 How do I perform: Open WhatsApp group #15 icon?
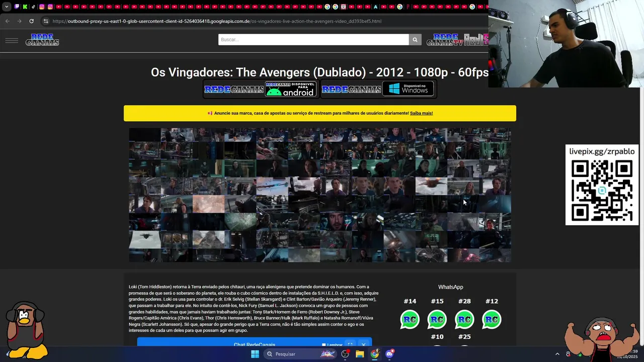(x=437, y=320)
